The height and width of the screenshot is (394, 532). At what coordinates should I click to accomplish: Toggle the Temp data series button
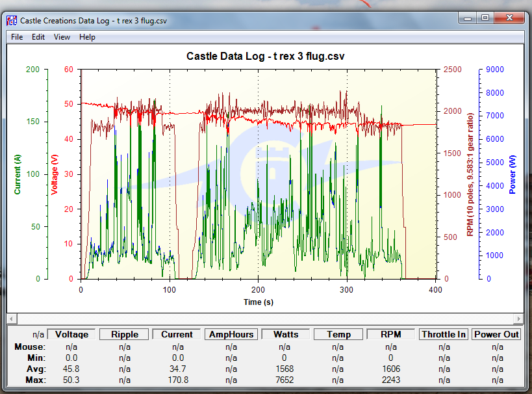(x=338, y=334)
